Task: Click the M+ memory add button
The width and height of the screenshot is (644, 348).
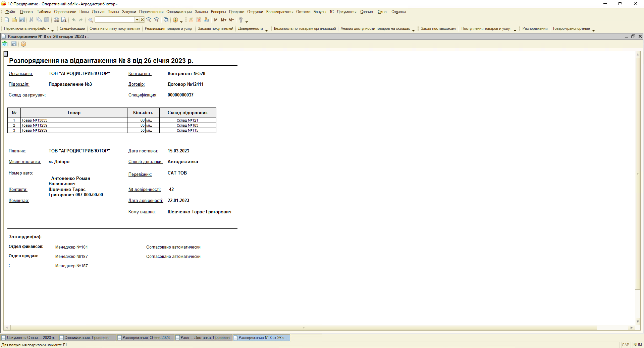Action: coord(223,20)
